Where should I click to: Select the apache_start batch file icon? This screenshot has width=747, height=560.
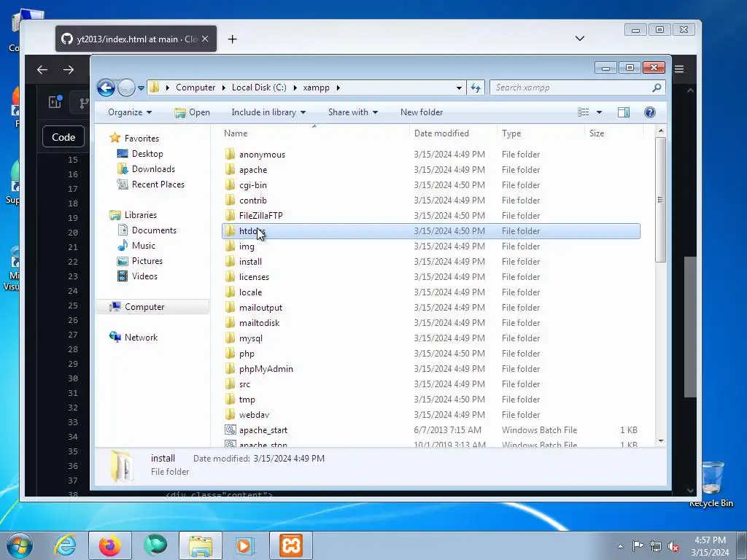click(x=230, y=429)
